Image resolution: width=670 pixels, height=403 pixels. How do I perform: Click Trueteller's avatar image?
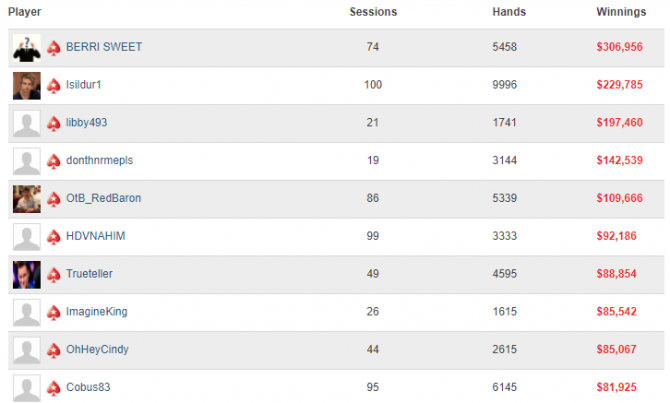[x=27, y=275]
